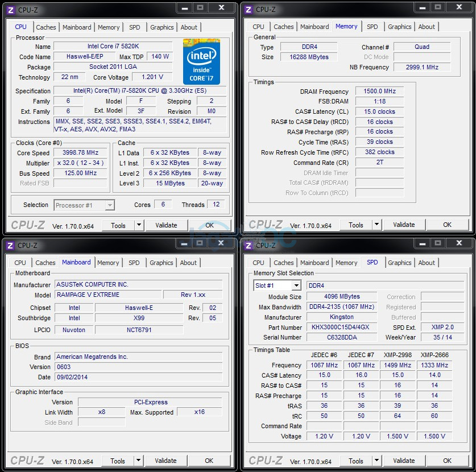This screenshot has width=476, height=472.
Task: Click Validate in the Memory window
Action: pos(404,225)
